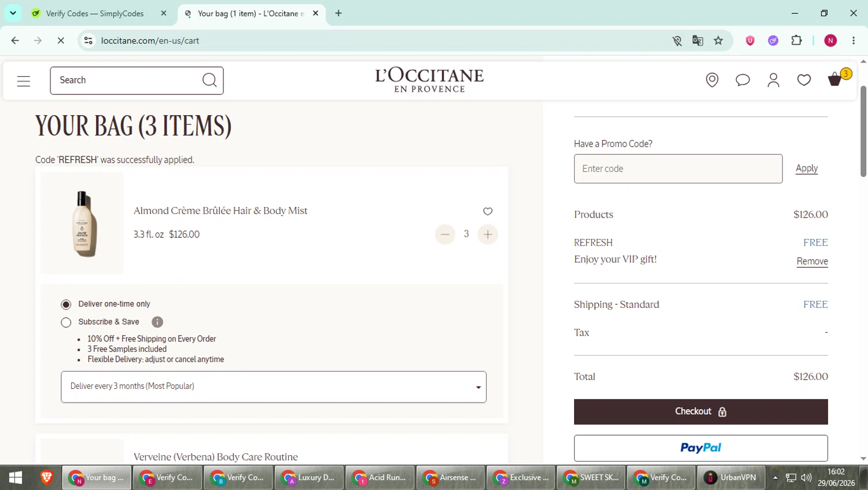Close the Your bag tab
The height and width of the screenshot is (490, 868).
point(315,13)
